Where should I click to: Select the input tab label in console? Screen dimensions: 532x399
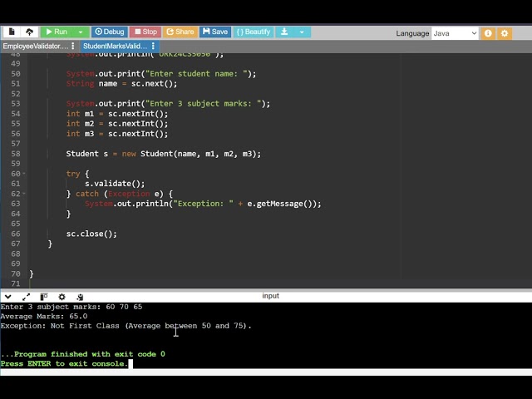point(270,296)
